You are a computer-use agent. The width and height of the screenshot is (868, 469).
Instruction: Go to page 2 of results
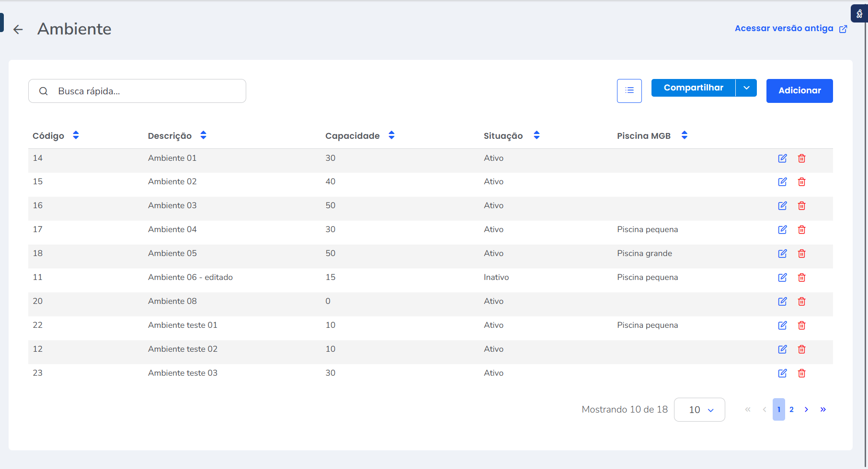[791, 410]
